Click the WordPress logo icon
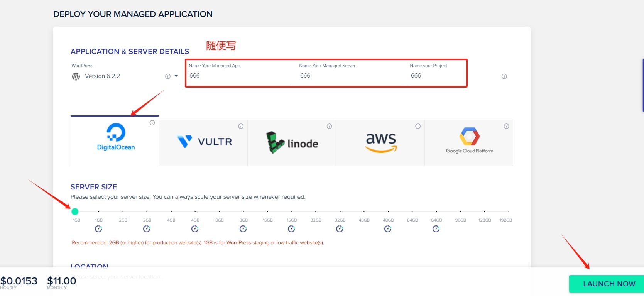This screenshot has width=644, height=296. tap(76, 76)
